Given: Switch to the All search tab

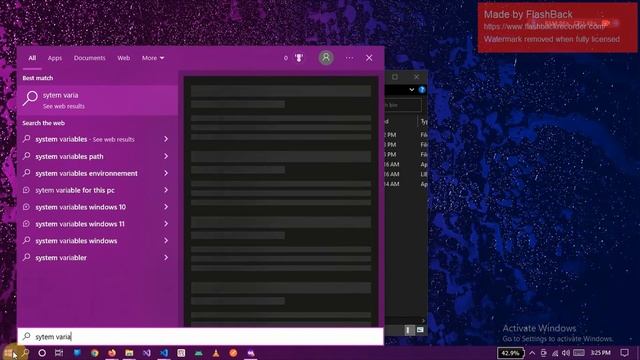Looking at the screenshot, I should pos(32,58).
